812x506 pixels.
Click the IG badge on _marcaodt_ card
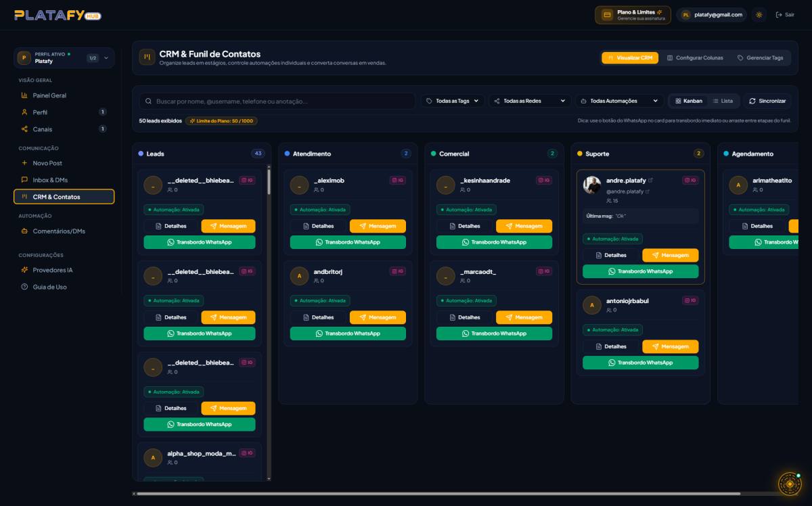pyautogui.click(x=544, y=271)
